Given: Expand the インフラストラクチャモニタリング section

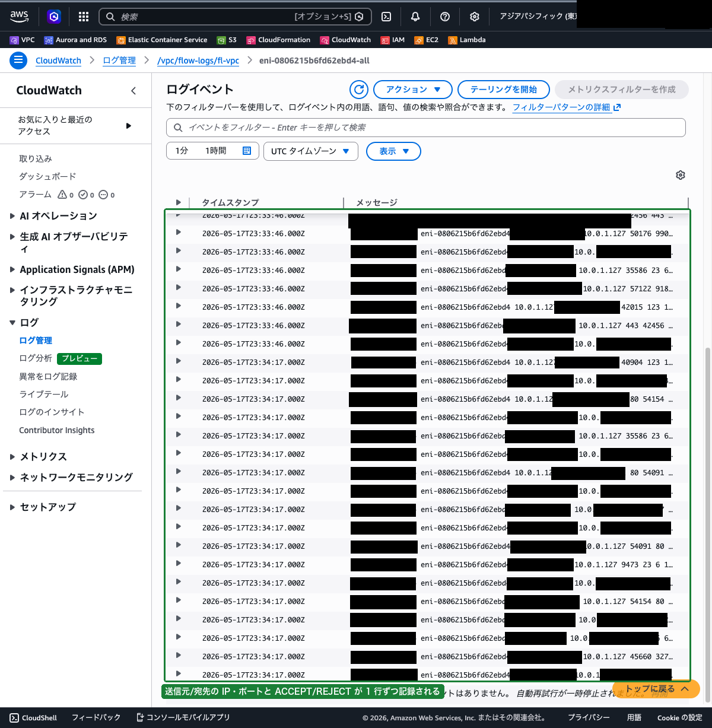Looking at the screenshot, I should [x=12, y=290].
